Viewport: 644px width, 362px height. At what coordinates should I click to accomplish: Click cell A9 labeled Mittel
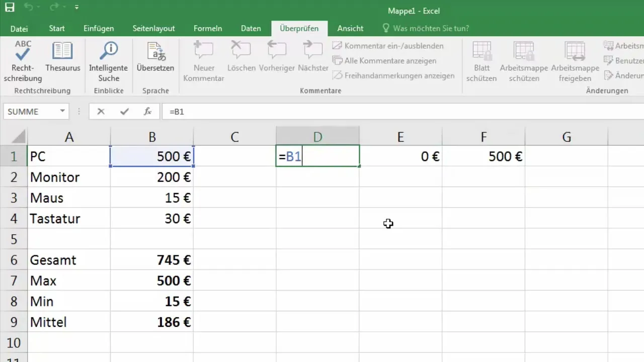tap(69, 322)
